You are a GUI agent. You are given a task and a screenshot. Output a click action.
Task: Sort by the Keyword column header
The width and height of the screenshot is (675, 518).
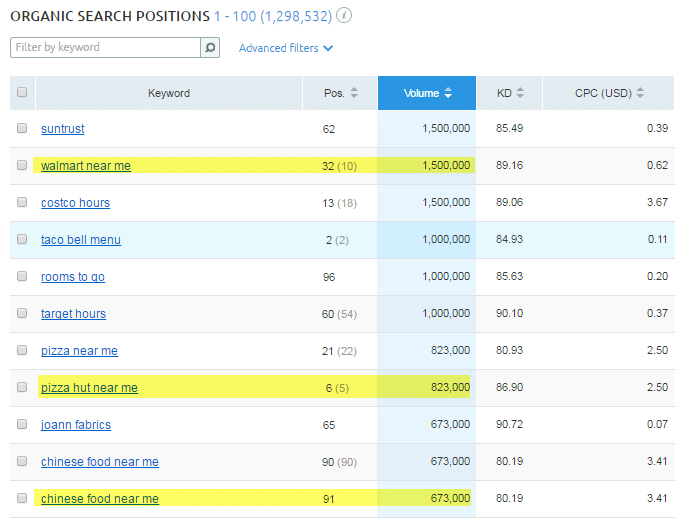[169, 93]
